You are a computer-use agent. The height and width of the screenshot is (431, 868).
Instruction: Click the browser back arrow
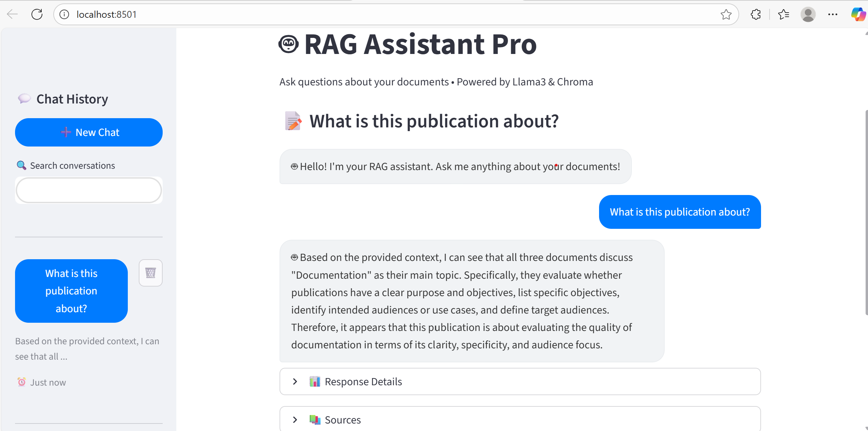click(x=12, y=14)
